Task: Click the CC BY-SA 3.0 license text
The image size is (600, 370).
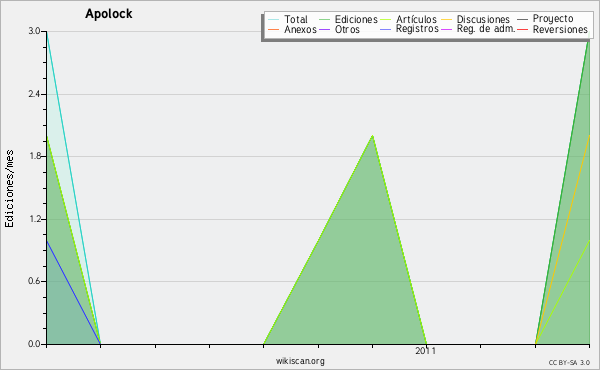Action: pyautogui.click(x=569, y=362)
